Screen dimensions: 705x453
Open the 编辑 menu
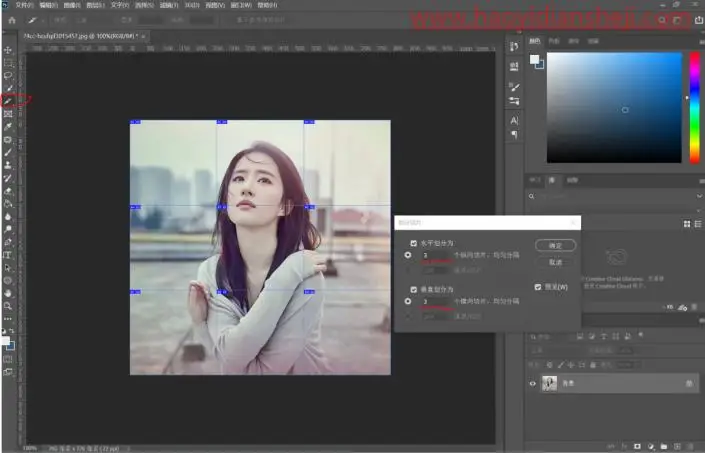coord(48,5)
